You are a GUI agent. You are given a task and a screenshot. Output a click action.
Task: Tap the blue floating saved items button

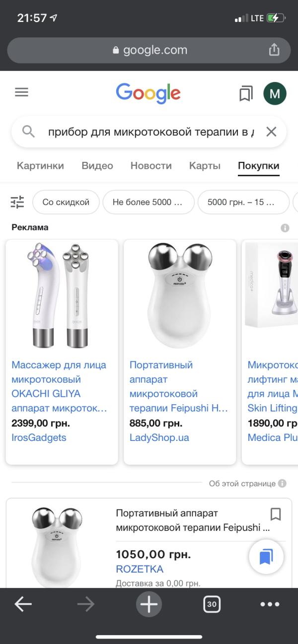[x=266, y=557]
